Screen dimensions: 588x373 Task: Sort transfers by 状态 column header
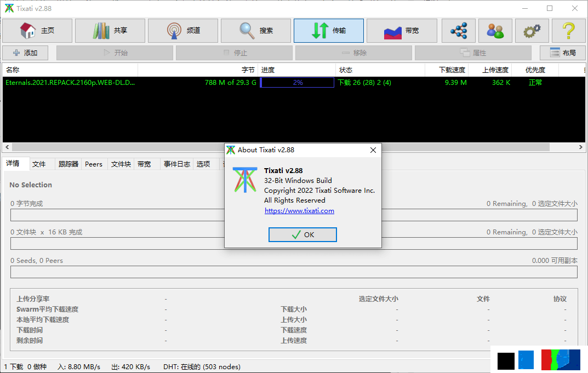(380, 70)
